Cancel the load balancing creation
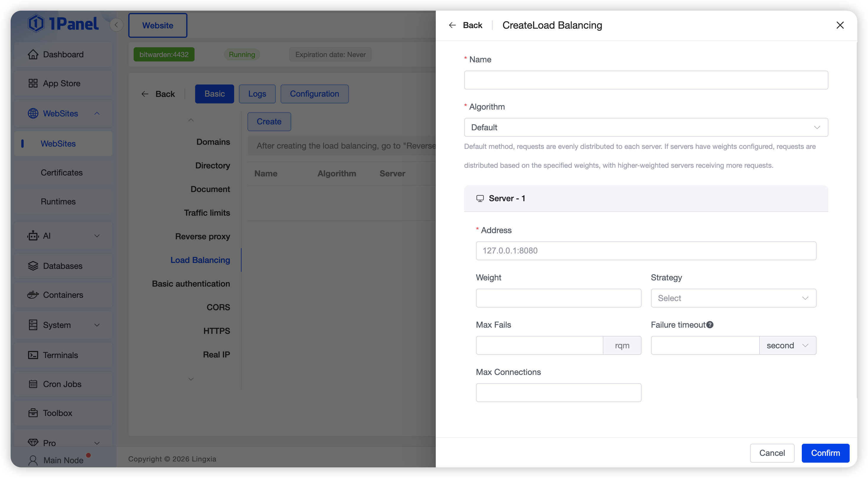 pyautogui.click(x=772, y=453)
